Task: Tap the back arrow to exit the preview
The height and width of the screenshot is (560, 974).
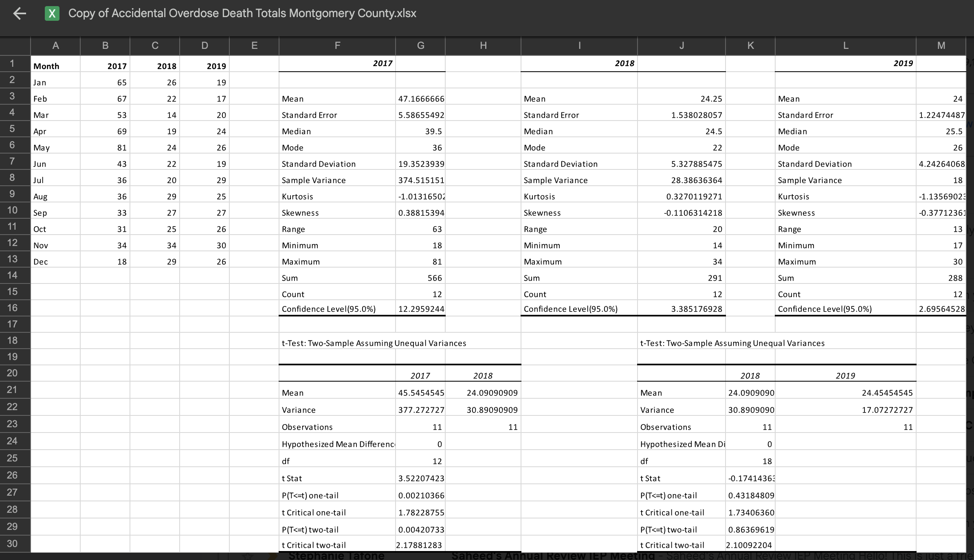Action: [19, 13]
